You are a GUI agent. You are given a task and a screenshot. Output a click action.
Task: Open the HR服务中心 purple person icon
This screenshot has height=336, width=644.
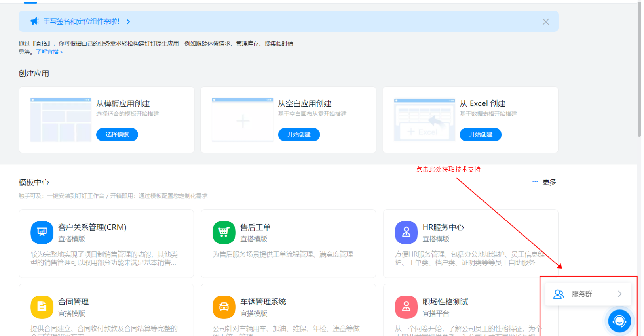tap(406, 233)
